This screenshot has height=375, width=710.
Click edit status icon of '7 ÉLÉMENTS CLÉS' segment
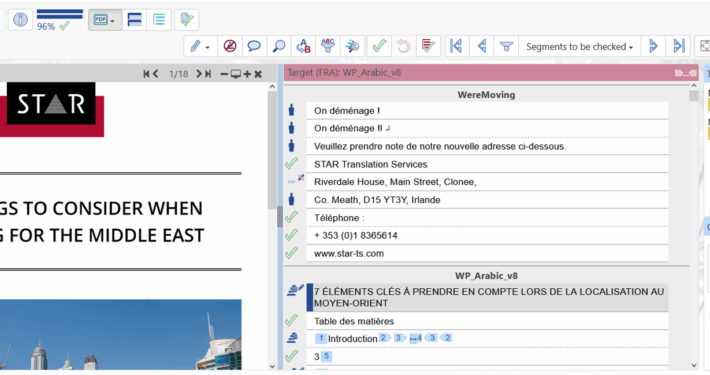295,290
